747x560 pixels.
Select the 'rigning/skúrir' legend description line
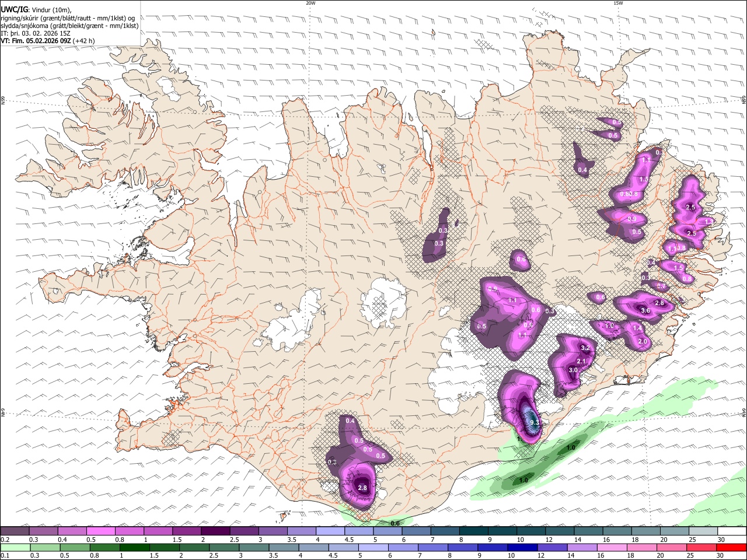click(67, 17)
